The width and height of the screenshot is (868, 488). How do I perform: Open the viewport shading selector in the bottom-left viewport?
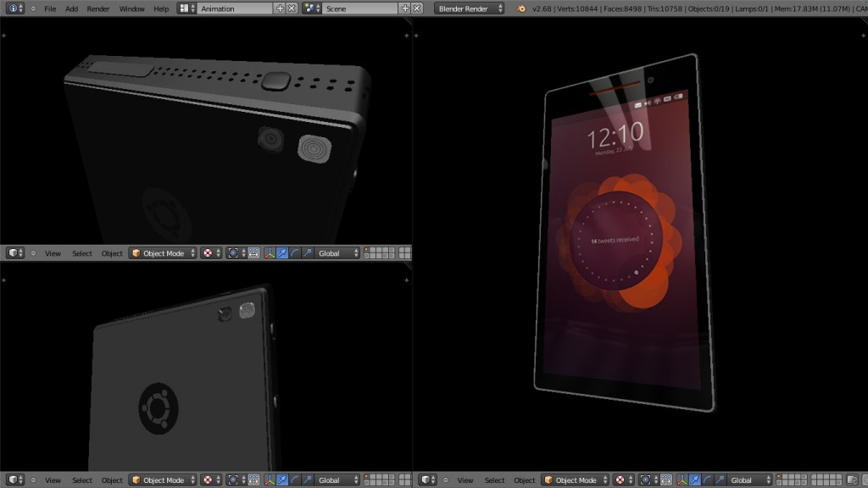pos(208,480)
